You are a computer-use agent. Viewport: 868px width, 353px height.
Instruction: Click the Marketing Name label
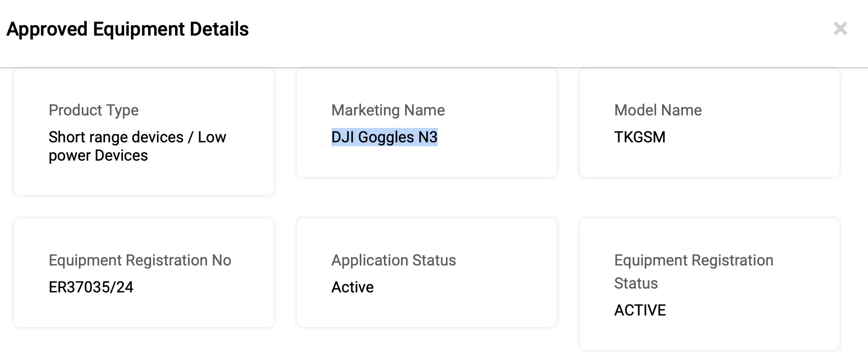point(388,110)
